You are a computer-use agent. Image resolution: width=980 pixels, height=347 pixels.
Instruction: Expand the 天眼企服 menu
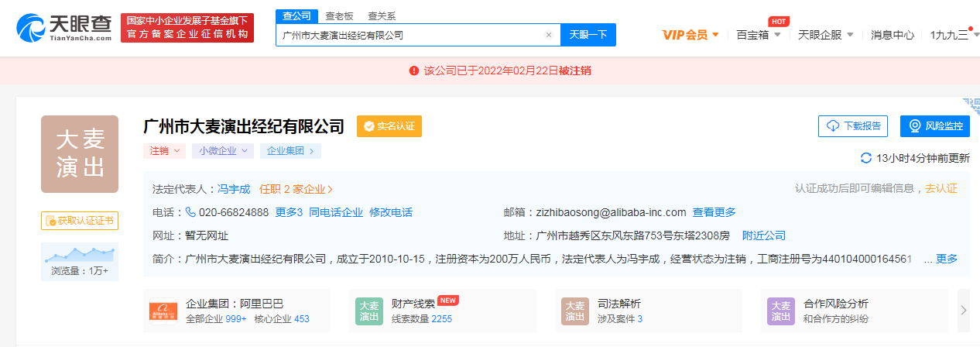pos(826,35)
